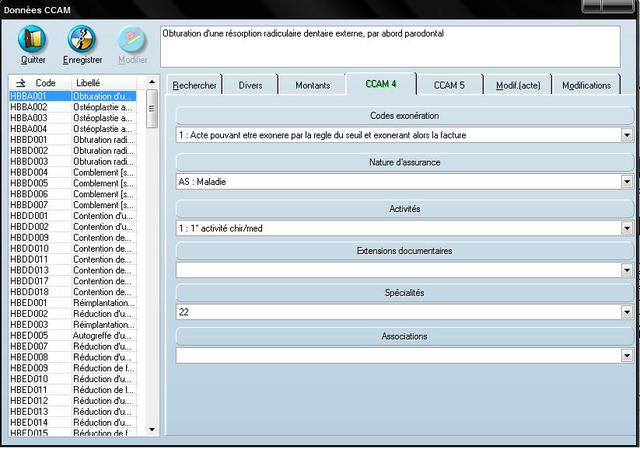Image resolution: width=640 pixels, height=449 pixels.
Task: Expand the Associations dropdown
Action: (x=626, y=355)
